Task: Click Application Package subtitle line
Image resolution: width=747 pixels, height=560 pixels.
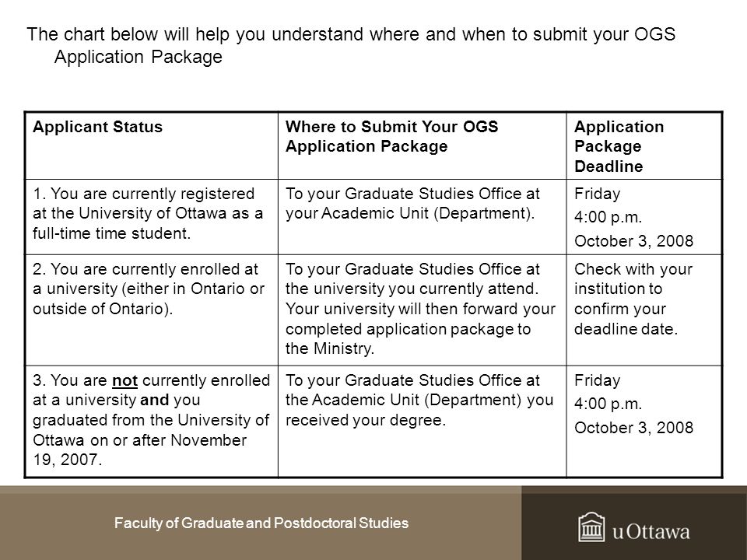Action: tap(139, 57)
